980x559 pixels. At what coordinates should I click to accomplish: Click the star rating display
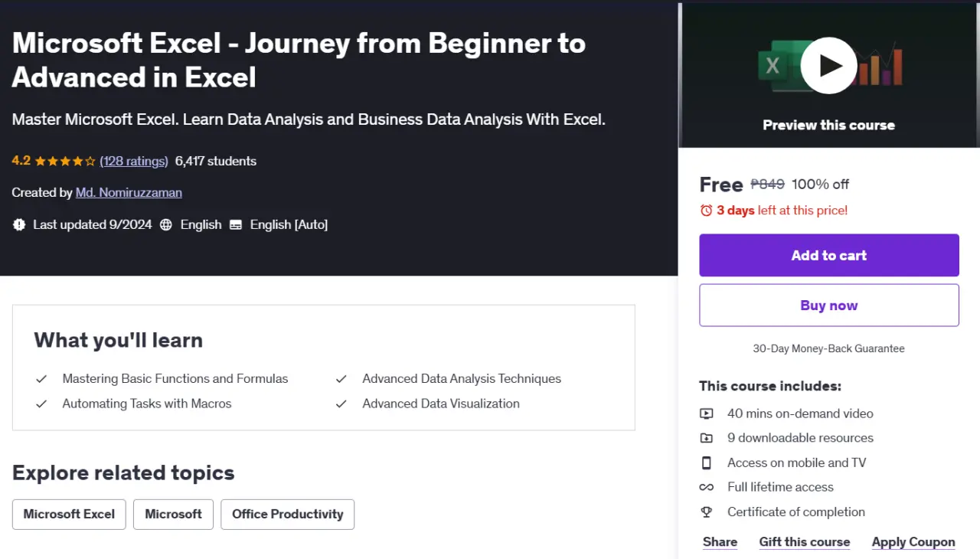(65, 161)
